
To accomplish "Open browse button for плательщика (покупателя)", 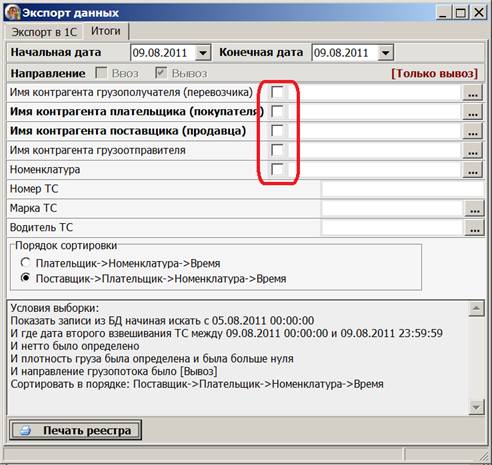I will [472, 112].
